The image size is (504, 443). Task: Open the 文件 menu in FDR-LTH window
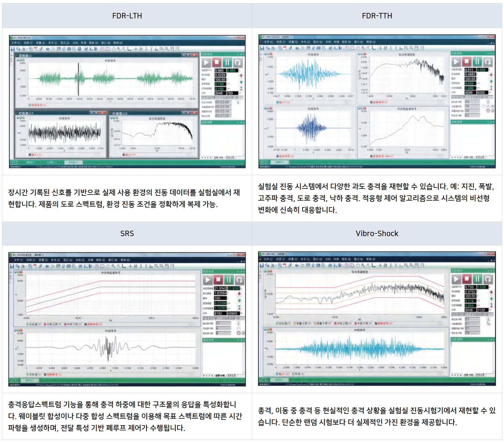tap(15, 43)
